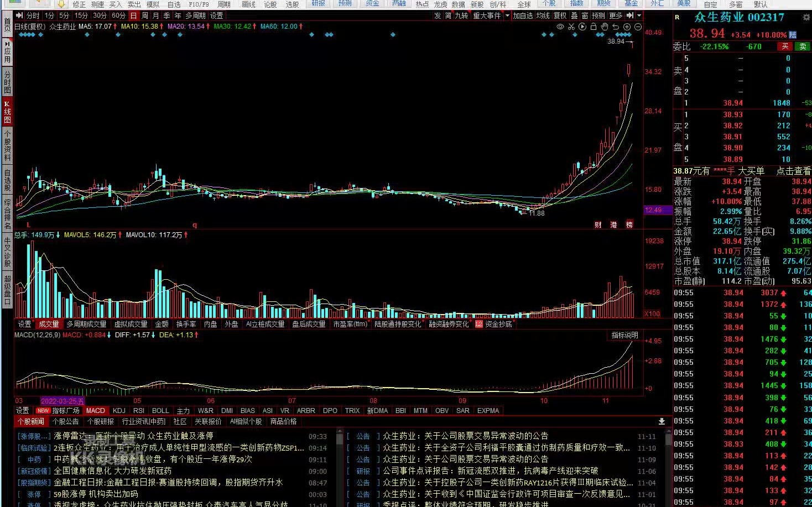Collapse period toolbar with left arrow-bar icon

pyautogui.click(x=19, y=15)
